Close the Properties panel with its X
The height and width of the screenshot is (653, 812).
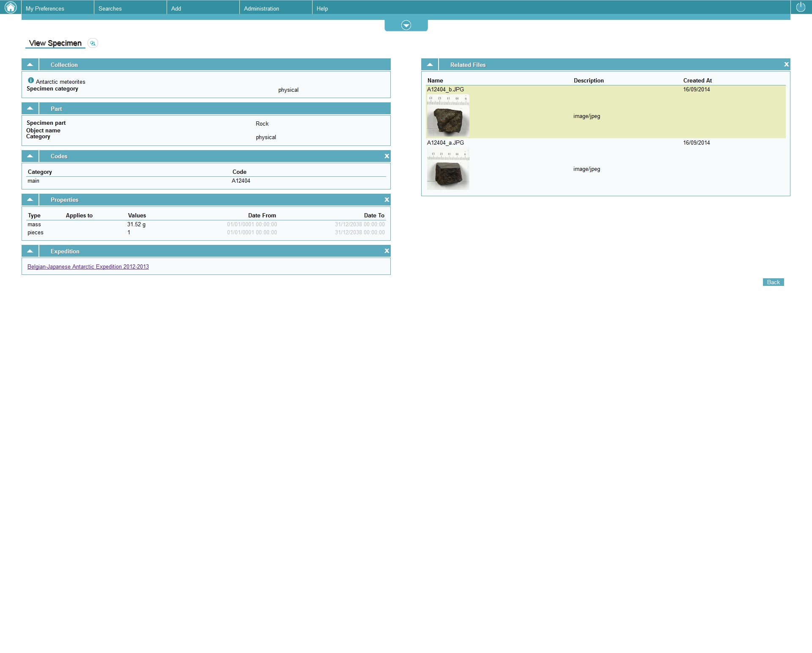tap(387, 200)
